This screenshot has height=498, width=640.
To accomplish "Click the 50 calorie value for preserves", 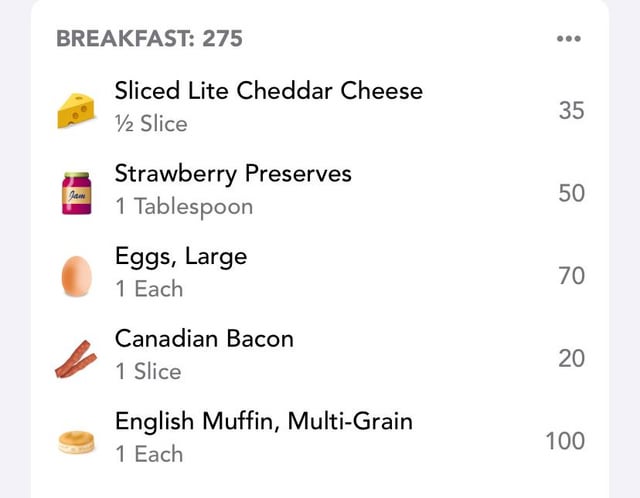I will coord(571,193).
